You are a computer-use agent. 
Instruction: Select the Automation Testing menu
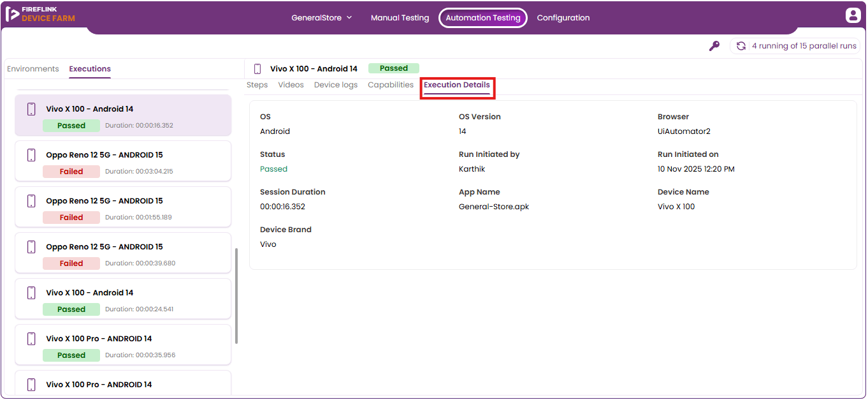pos(483,18)
